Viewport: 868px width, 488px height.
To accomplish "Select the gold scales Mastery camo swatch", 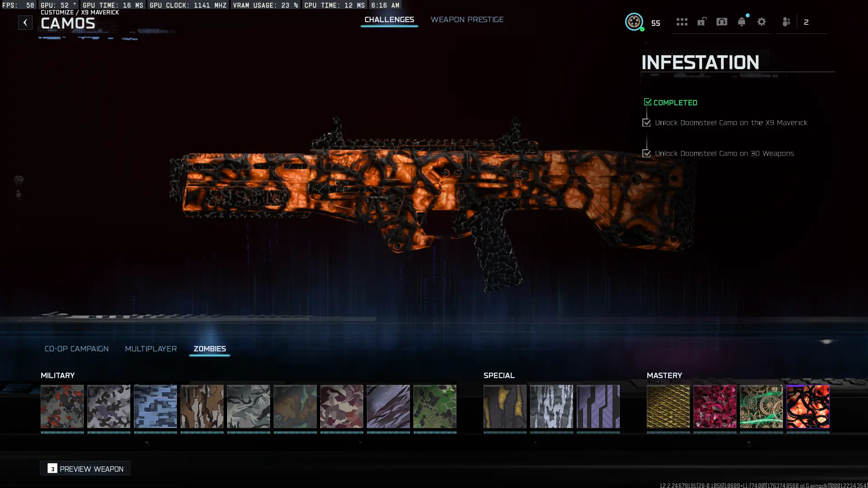I will (x=668, y=406).
